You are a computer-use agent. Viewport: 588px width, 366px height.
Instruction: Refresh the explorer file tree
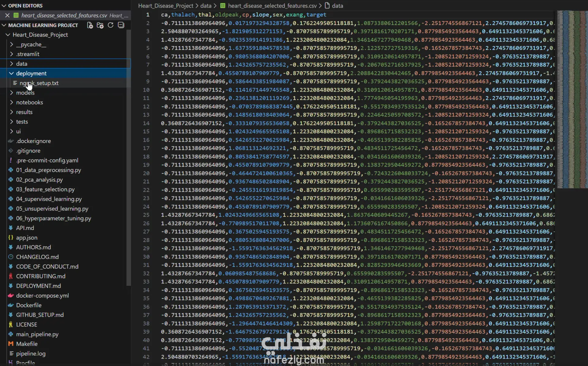coord(111,25)
